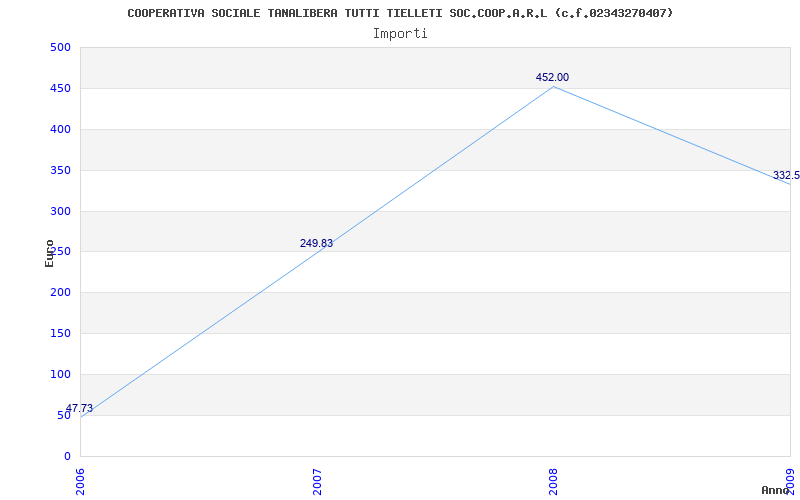The image size is (800, 500).
Task: Click the 2009 x-axis label
Action: point(792,482)
